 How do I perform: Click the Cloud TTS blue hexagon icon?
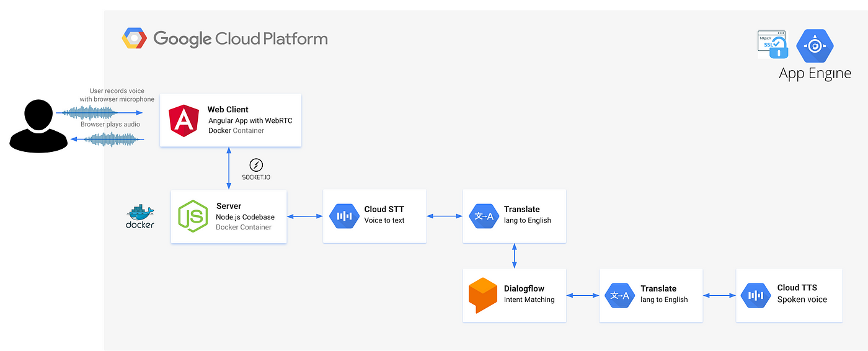756,296
